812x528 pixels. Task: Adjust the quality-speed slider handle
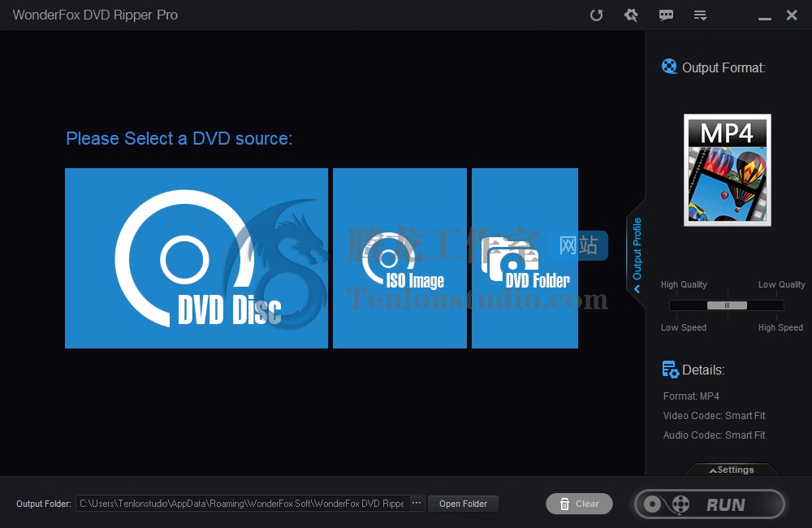pos(727,305)
